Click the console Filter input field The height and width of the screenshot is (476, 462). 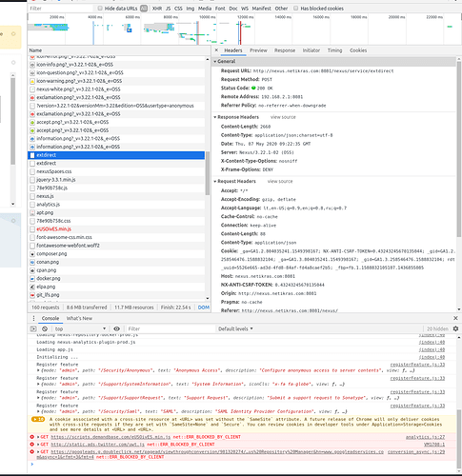click(171, 328)
